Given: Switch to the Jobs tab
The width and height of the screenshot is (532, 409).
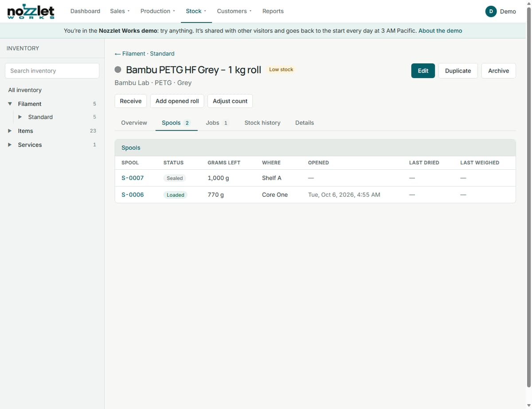Looking at the screenshot, I should [x=217, y=123].
